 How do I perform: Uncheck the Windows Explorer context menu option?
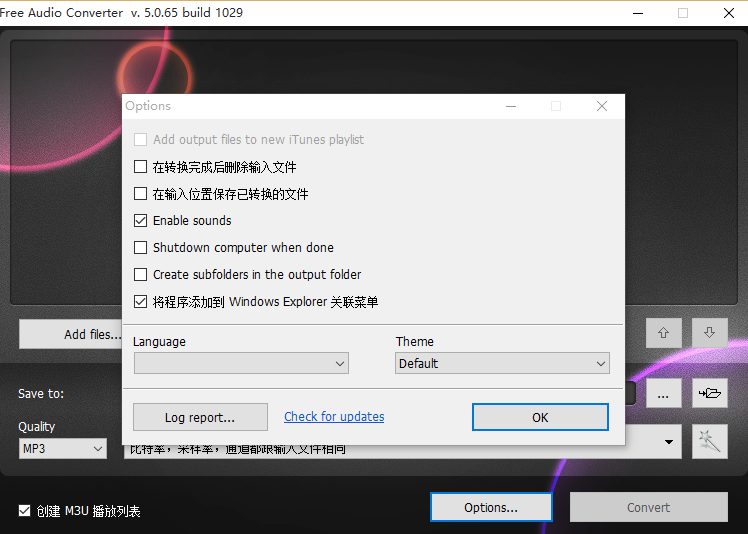click(141, 302)
